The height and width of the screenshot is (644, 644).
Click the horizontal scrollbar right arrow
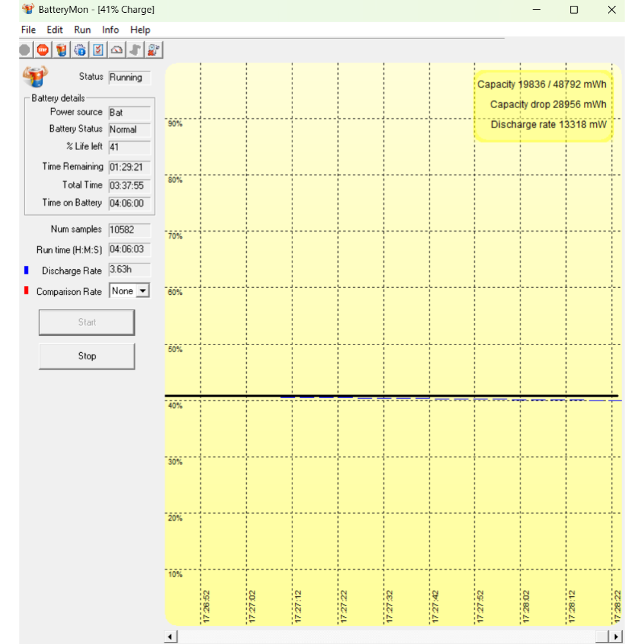click(616, 636)
